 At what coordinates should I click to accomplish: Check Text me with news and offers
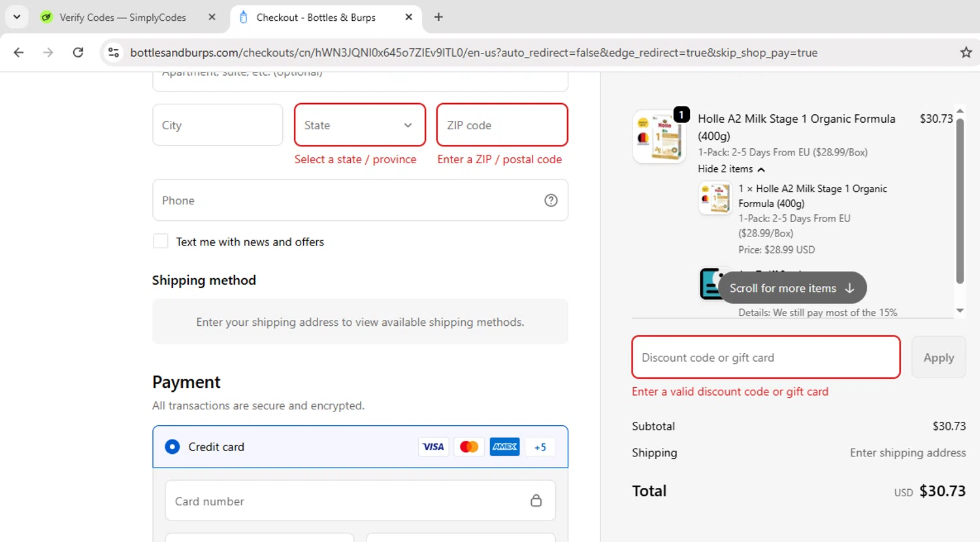click(161, 241)
